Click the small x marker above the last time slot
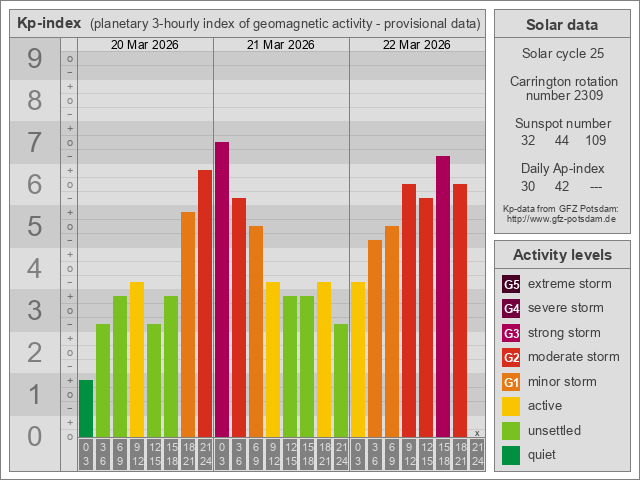This screenshot has width=640, height=480. (477, 432)
